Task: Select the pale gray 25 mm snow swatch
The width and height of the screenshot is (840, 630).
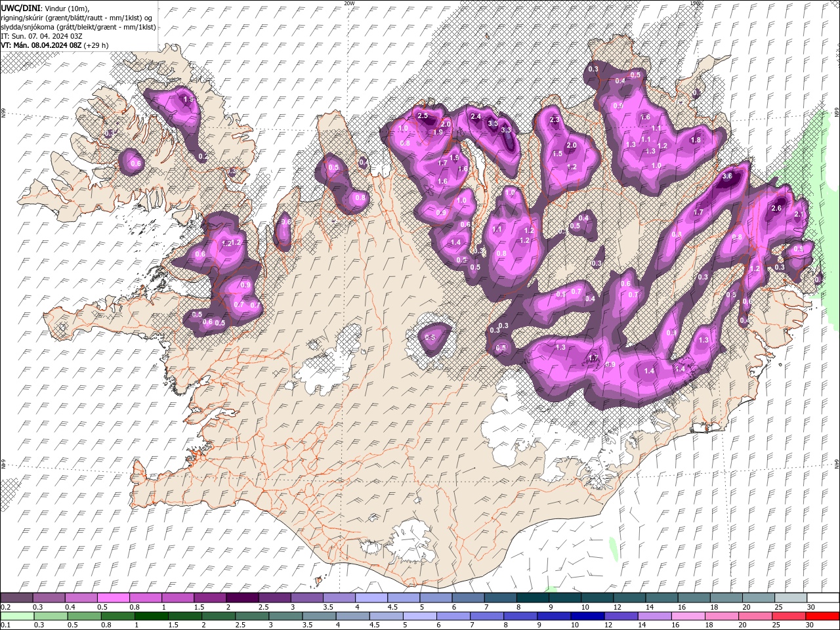Action: tap(789, 598)
